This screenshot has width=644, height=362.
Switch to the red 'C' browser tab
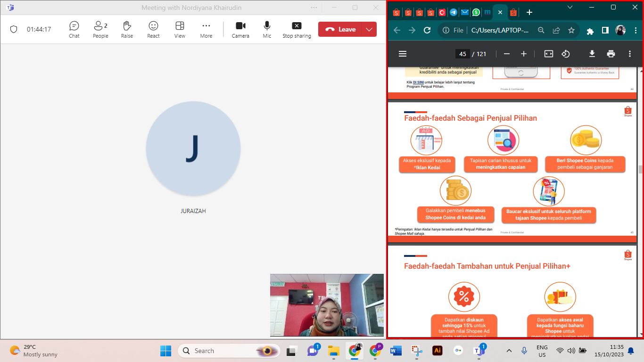[442, 12]
